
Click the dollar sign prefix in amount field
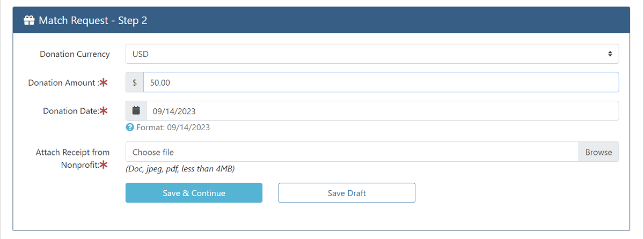click(135, 83)
